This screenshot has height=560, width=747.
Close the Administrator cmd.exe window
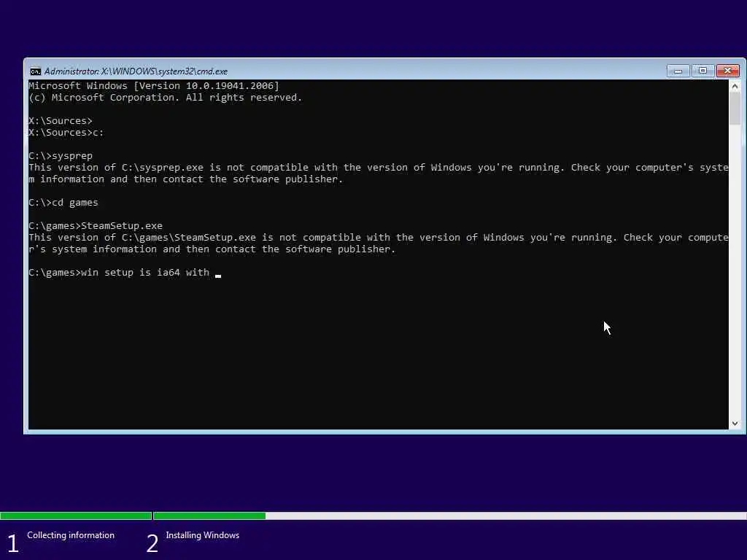pos(727,71)
